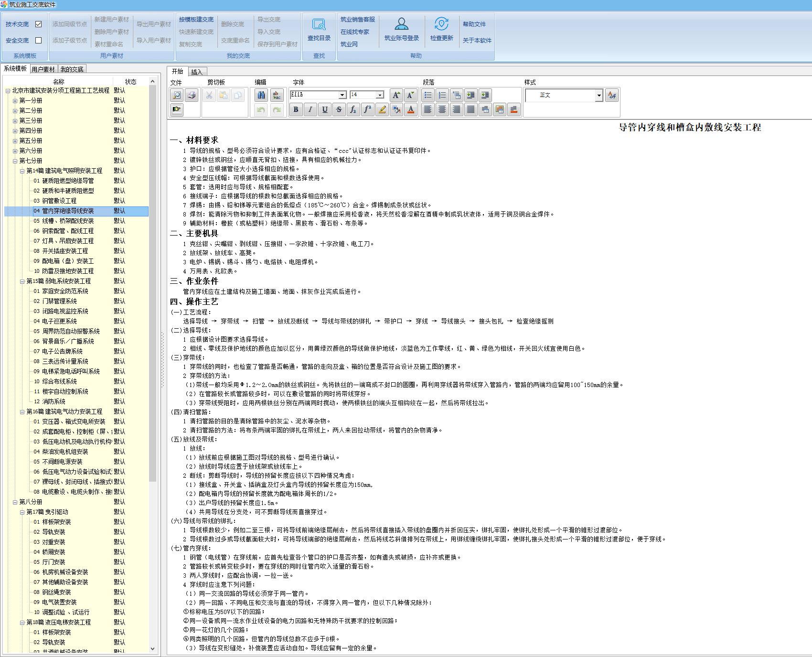812x657 pixels.
Task: Collapse 第16篇 建筑电气动力安装工程
Action: coord(22,412)
